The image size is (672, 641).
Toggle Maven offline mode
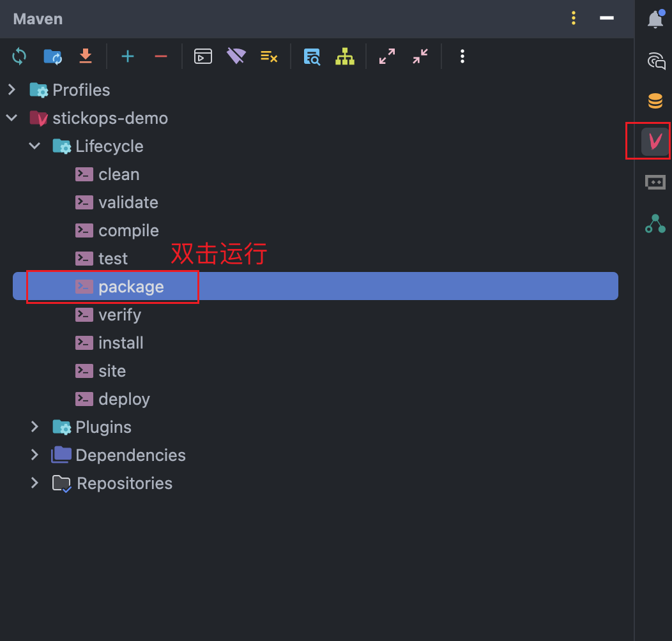point(236,56)
